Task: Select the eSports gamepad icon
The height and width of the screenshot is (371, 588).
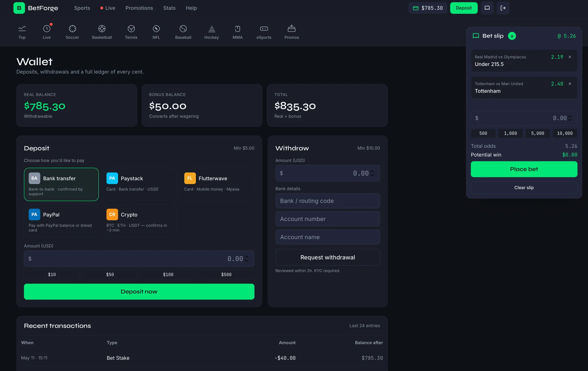Action: click(264, 29)
